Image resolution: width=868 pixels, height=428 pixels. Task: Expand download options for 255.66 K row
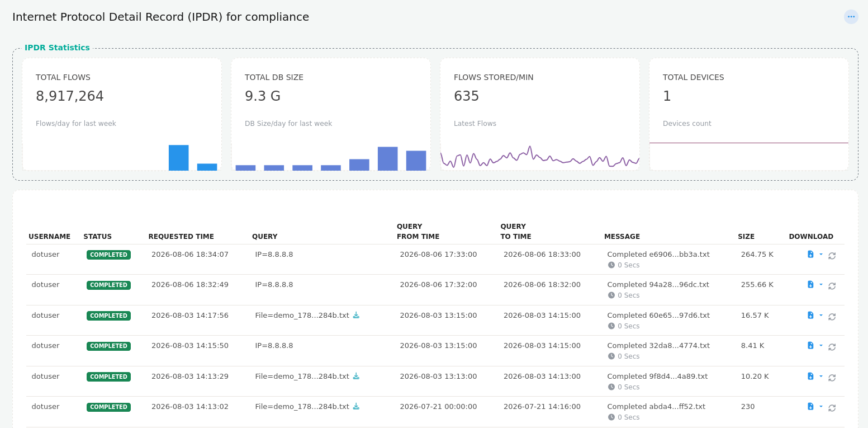pos(821,284)
